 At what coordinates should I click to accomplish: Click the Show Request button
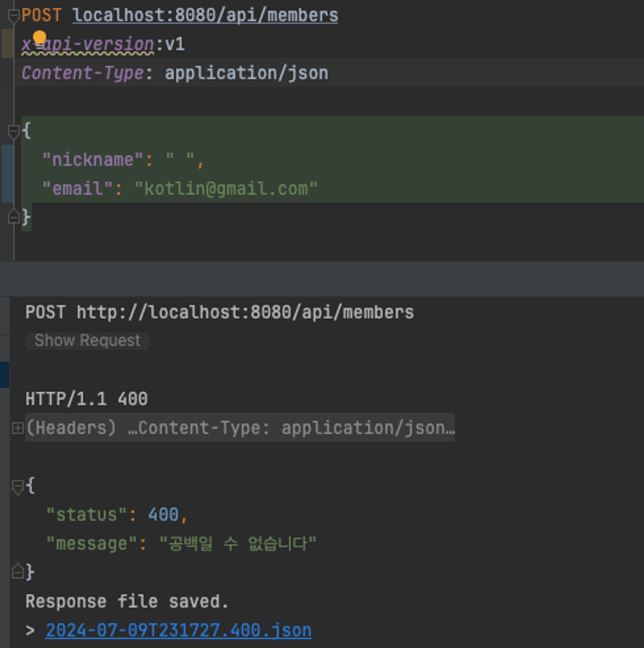[87, 341]
